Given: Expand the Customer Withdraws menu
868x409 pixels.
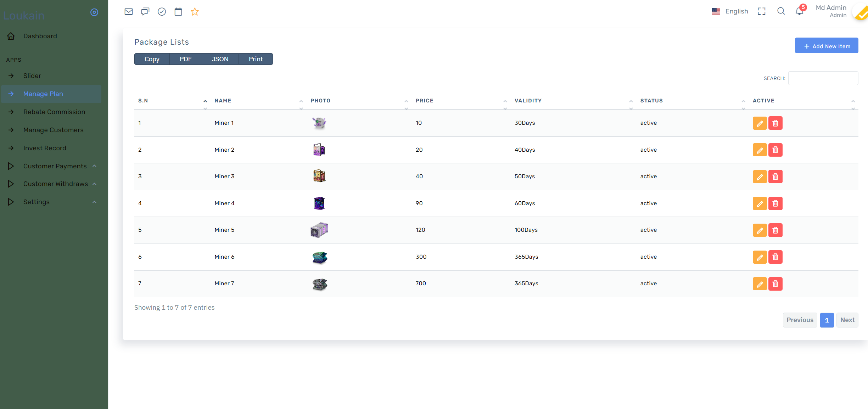Looking at the screenshot, I should (55, 184).
